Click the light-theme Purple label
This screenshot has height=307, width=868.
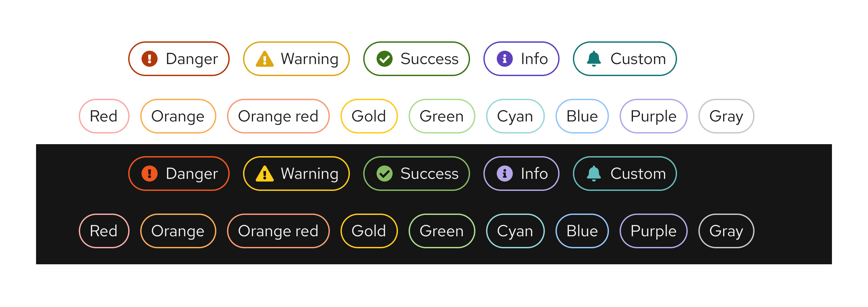653,116
